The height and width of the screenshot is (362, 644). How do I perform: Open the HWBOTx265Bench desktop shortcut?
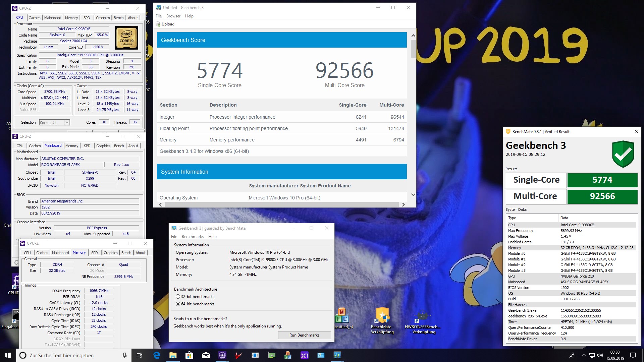pos(423,316)
